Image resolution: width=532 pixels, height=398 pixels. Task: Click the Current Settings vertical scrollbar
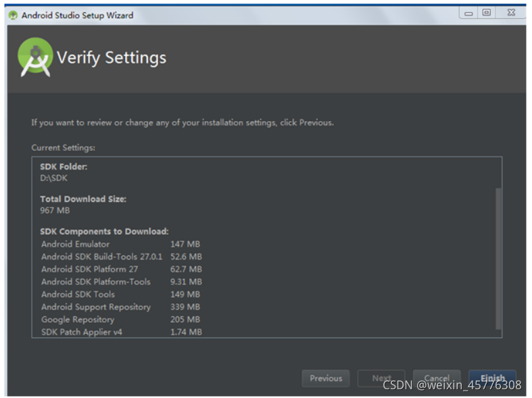pyautogui.click(x=498, y=258)
